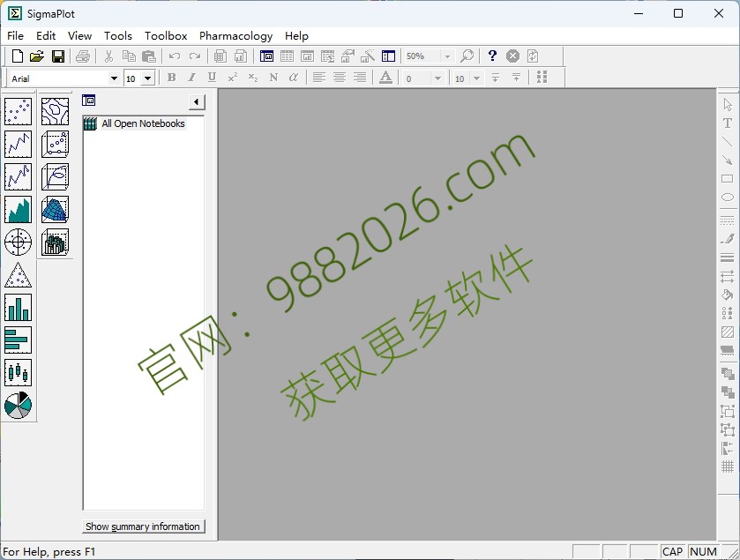Select the Ternary Plot triangle icon
The image size is (740, 560).
(18, 274)
